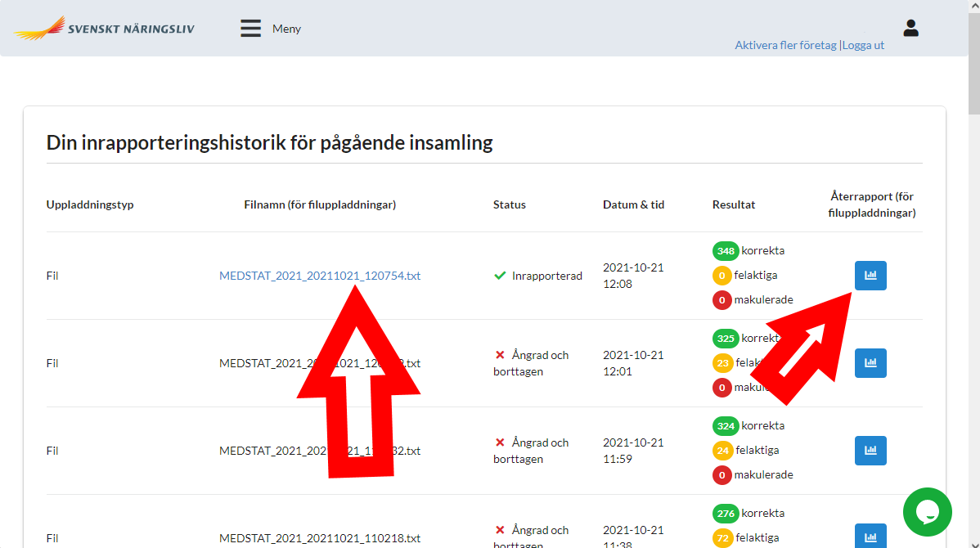
Task: Click the Logga ut link
Action: pyautogui.click(x=863, y=46)
